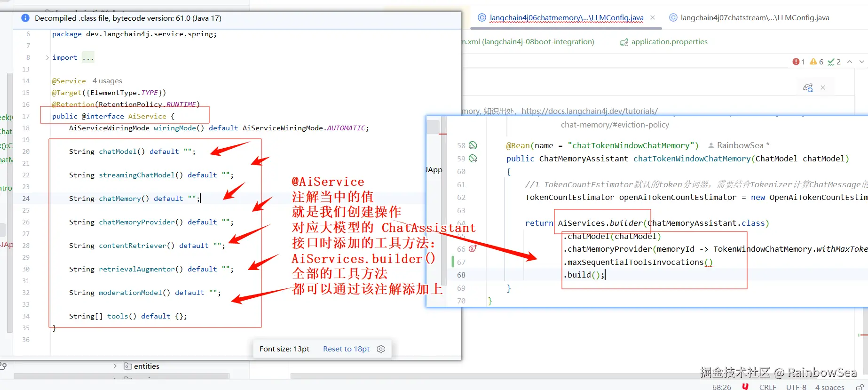
Task: Open font size settings gear
Action: tap(381, 349)
